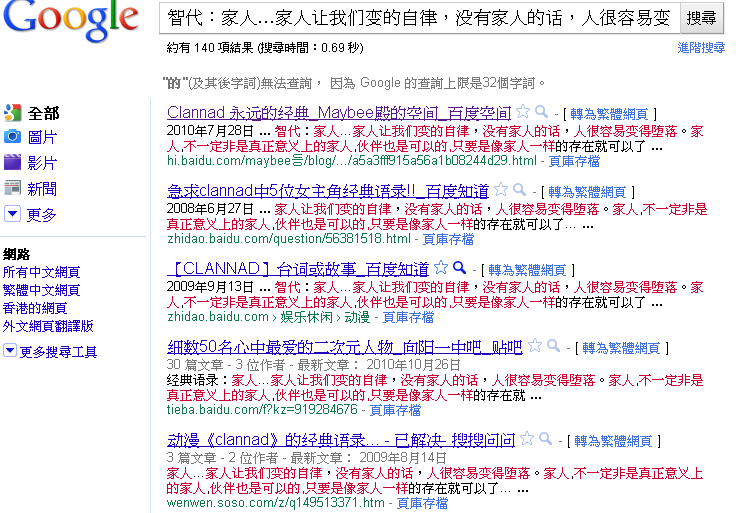
Task: Click magnifier preview for 【CLANNAD】台词或故事 result
Action: pyautogui.click(x=460, y=268)
